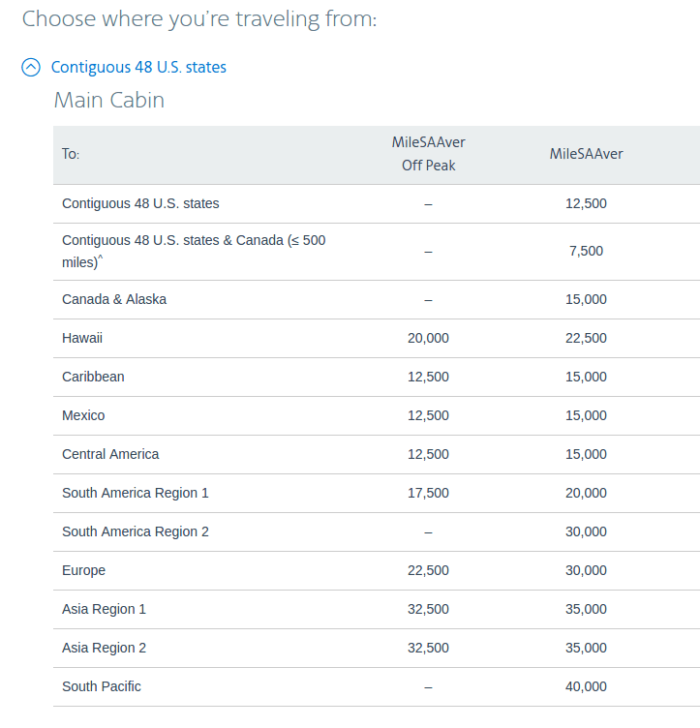Click the South America Region 2 label
This screenshot has width=700, height=728.
[x=136, y=531]
